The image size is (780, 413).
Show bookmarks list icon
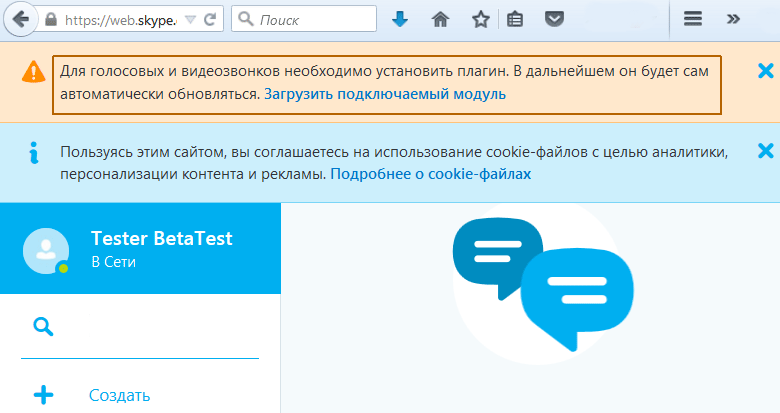[x=515, y=20]
